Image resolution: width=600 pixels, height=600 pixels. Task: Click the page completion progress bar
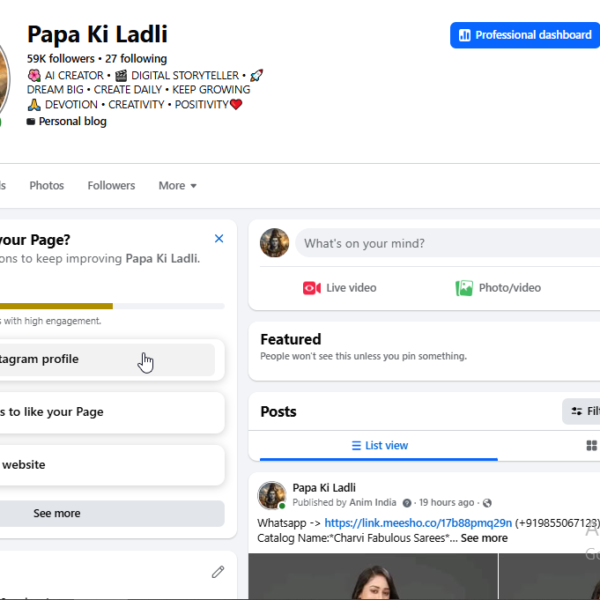tap(112, 306)
